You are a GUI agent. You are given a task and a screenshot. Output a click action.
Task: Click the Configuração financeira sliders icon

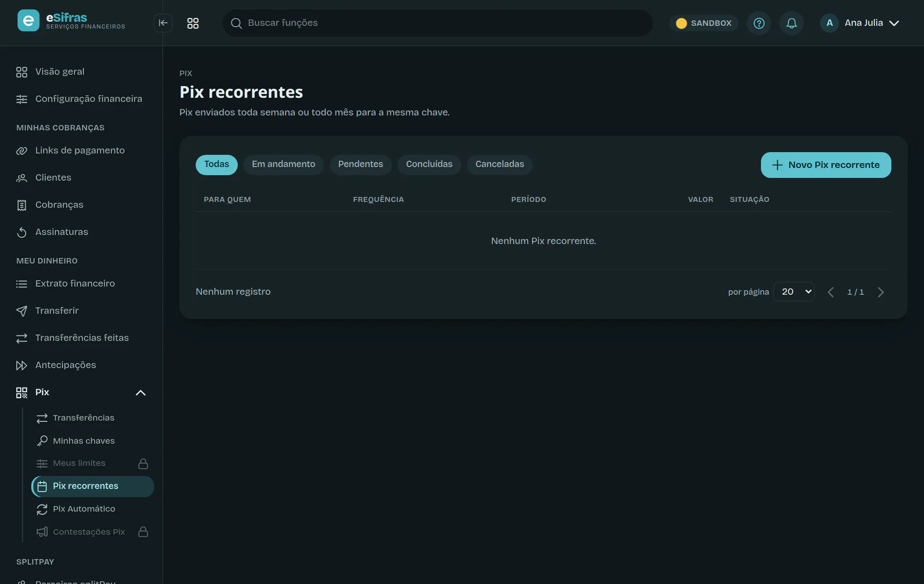point(22,99)
